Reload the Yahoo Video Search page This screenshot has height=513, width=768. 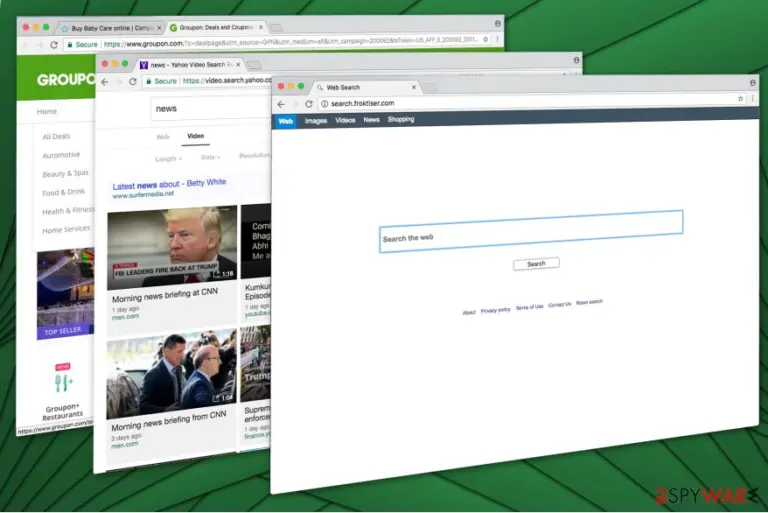tap(133, 81)
